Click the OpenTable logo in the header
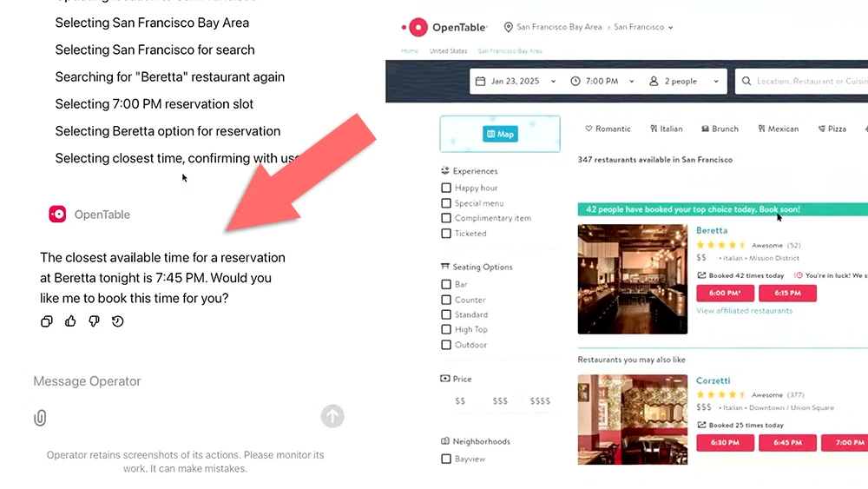The width and height of the screenshot is (868, 489). 444,27
